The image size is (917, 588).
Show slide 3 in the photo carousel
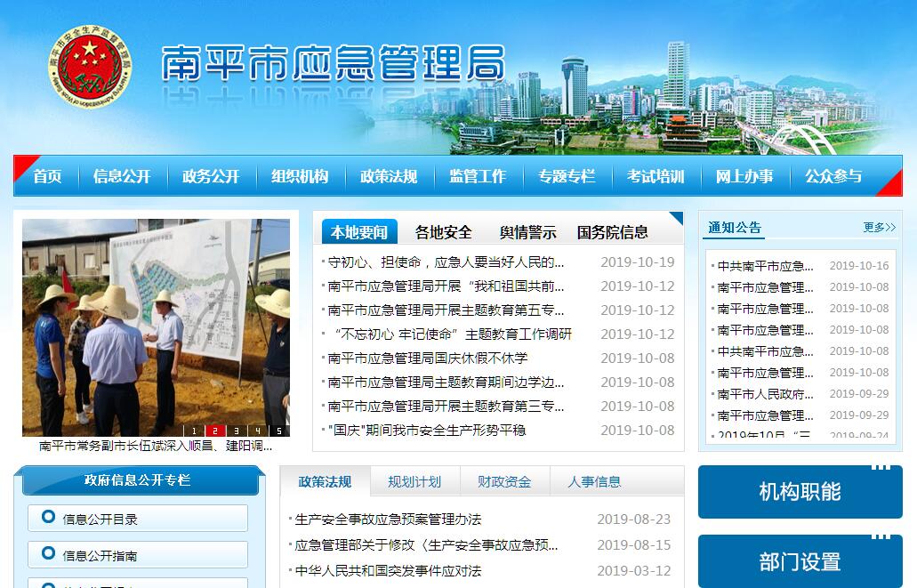point(237,431)
